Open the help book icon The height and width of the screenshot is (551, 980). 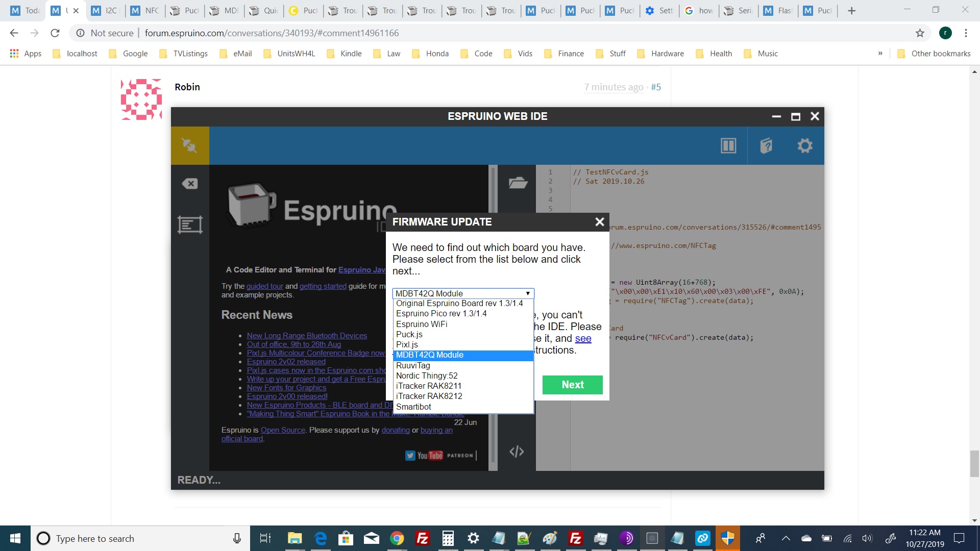coord(766,146)
